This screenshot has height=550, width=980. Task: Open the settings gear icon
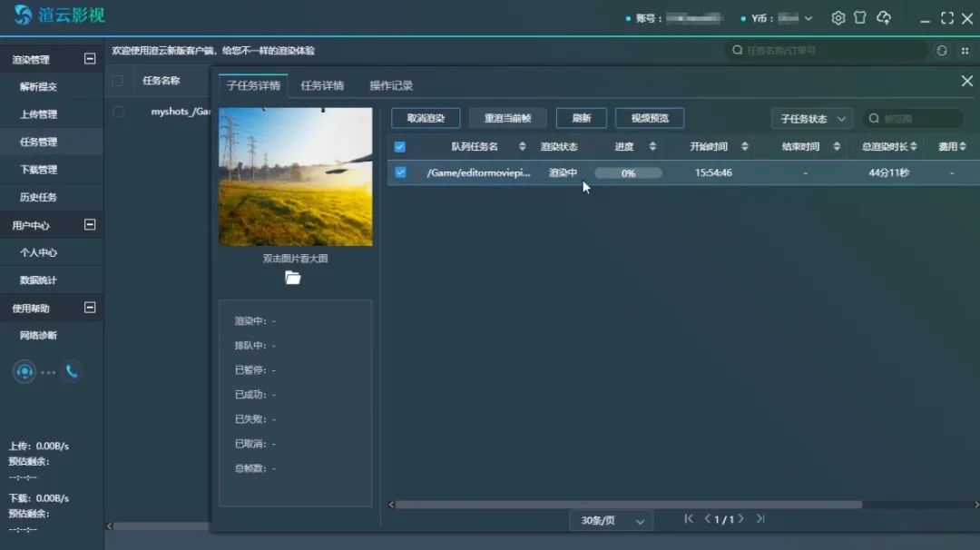tap(838, 18)
